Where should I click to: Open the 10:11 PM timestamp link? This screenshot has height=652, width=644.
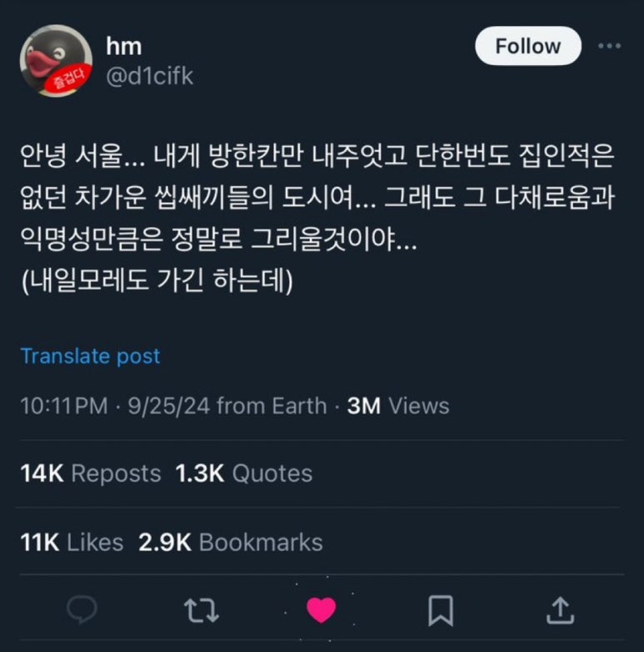[x=64, y=406]
